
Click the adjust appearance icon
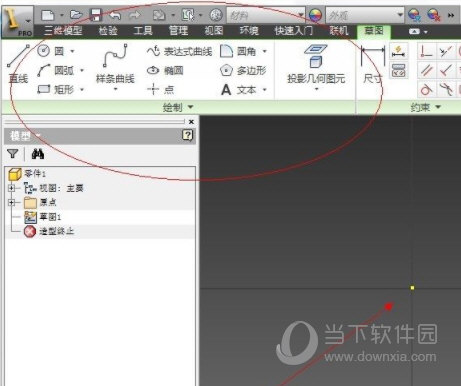tap(414, 15)
